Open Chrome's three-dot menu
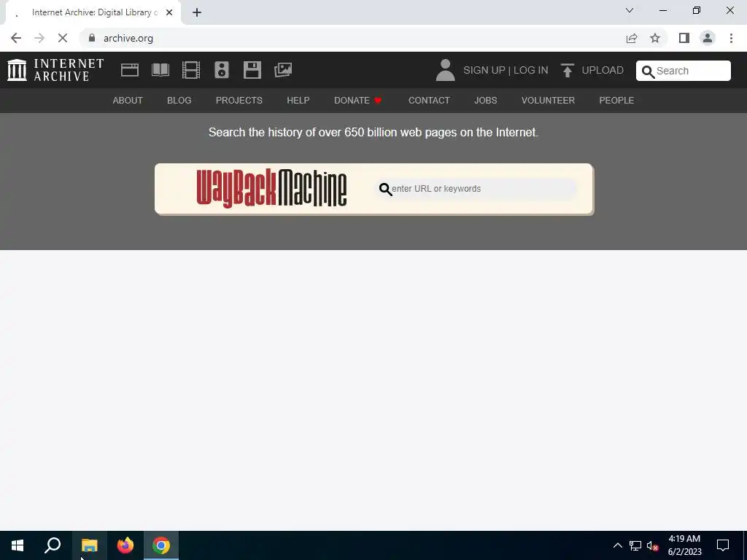The height and width of the screenshot is (560, 747). click(731, 38)
